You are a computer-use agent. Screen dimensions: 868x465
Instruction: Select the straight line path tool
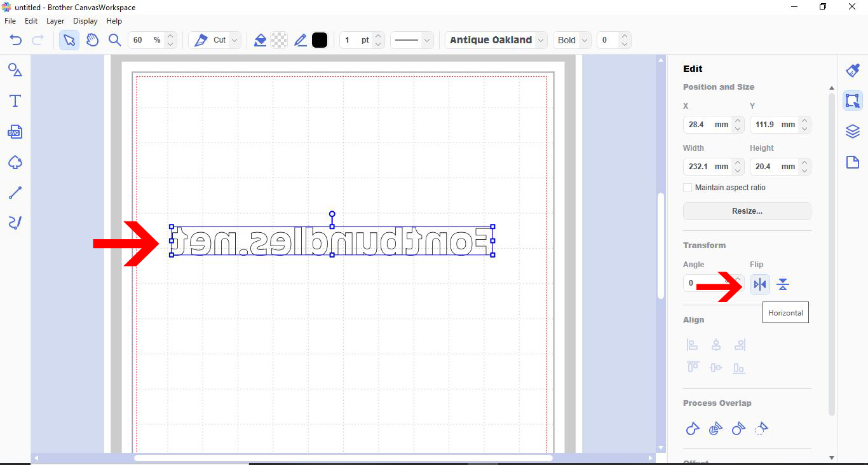(15, 193)
